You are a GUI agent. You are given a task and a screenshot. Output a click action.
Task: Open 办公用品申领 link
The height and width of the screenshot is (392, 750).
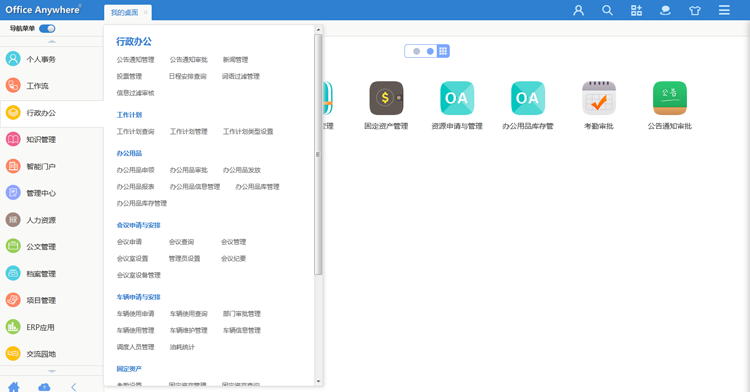tap(135, 170)
